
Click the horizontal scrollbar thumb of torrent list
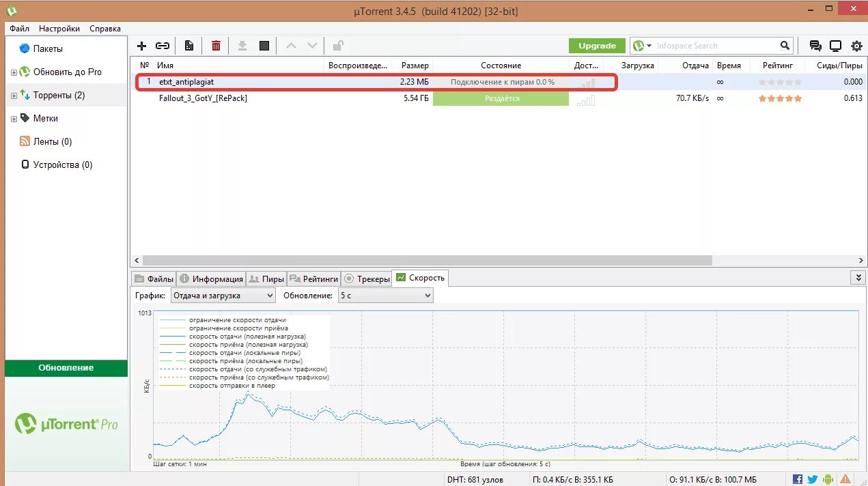(x=428, y=261)
